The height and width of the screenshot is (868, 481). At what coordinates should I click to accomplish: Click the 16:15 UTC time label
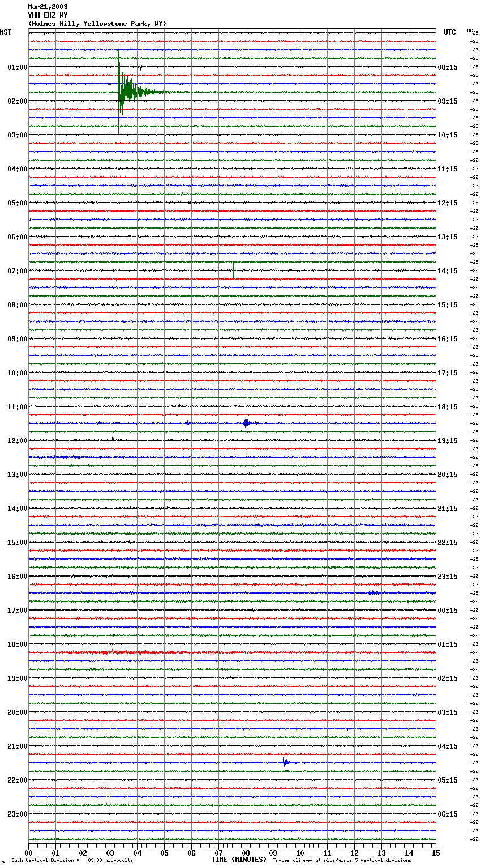(448, 339)
